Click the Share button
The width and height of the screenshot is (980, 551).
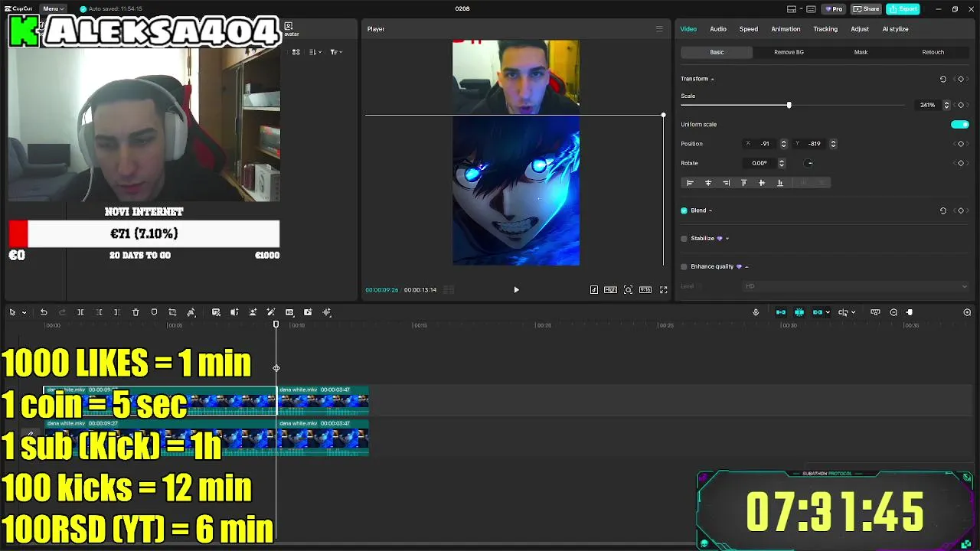click(x=867, y=9)
